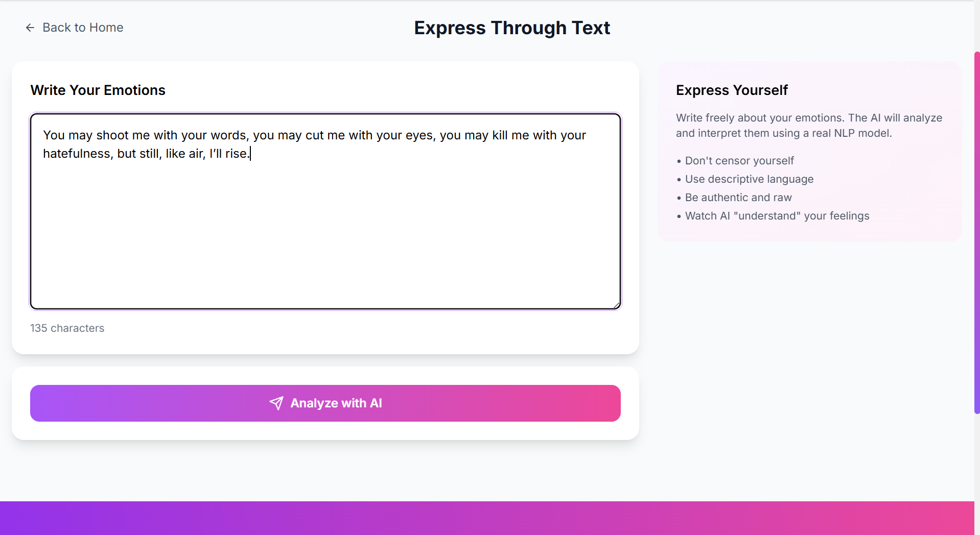The width and height of the screenshot is (980, 535).
Task: Click the textarea resize handle corner
Action: (x=617, y=305)
